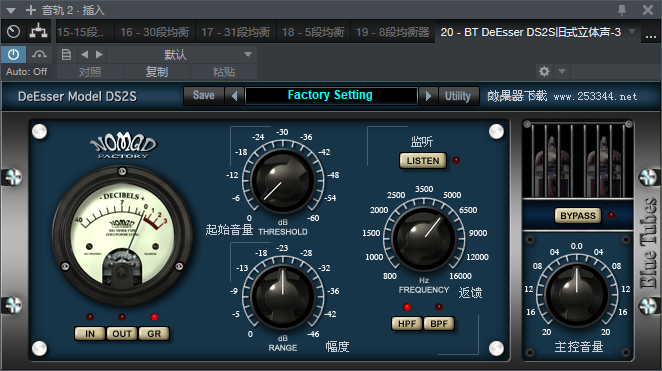The image size is (662, 371).
Task: Show more inserts with ellipsis button
Action: click(651, 33)
